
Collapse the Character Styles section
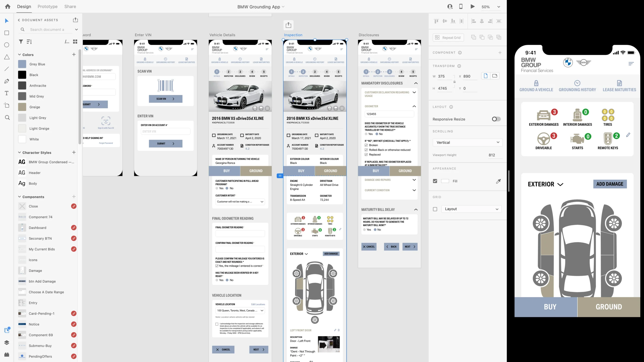click(x=19, y=152)
